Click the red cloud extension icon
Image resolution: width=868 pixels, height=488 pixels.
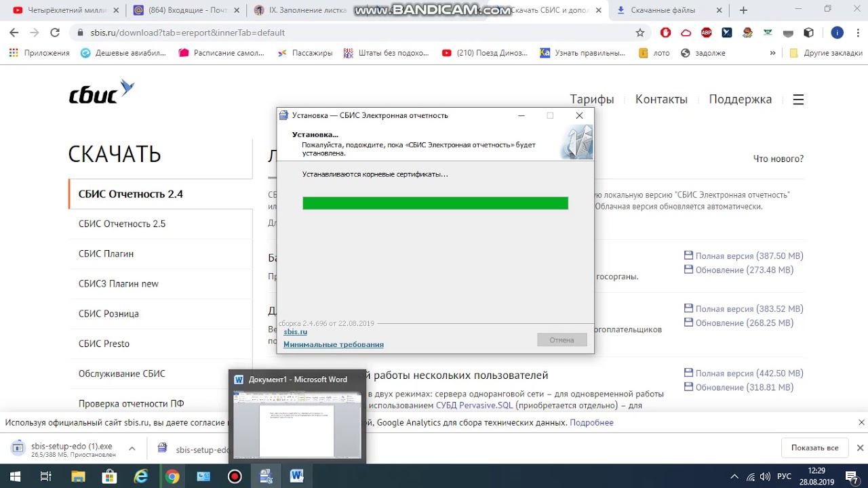tap(686, 33)
